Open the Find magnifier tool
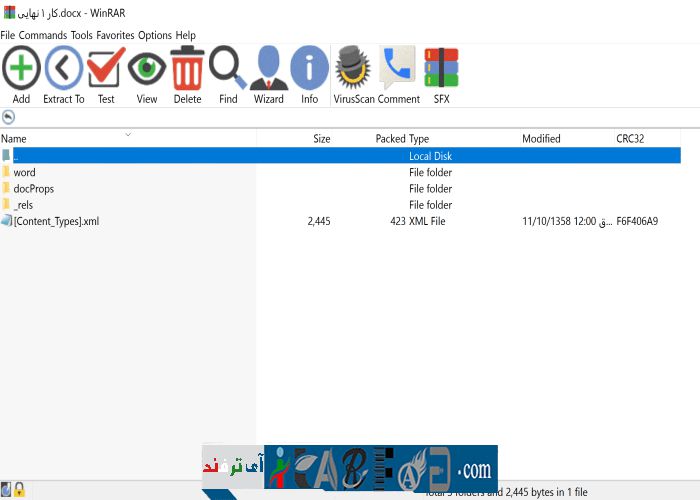 coord(228,70)
